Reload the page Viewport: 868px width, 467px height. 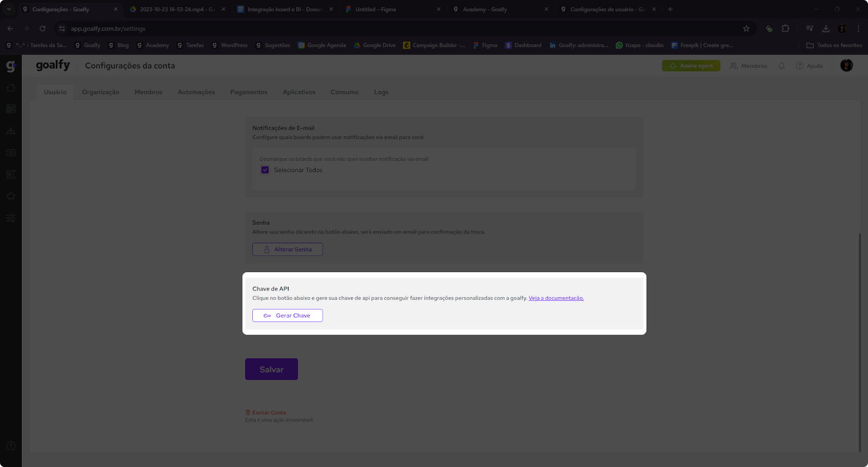(42, 28)
